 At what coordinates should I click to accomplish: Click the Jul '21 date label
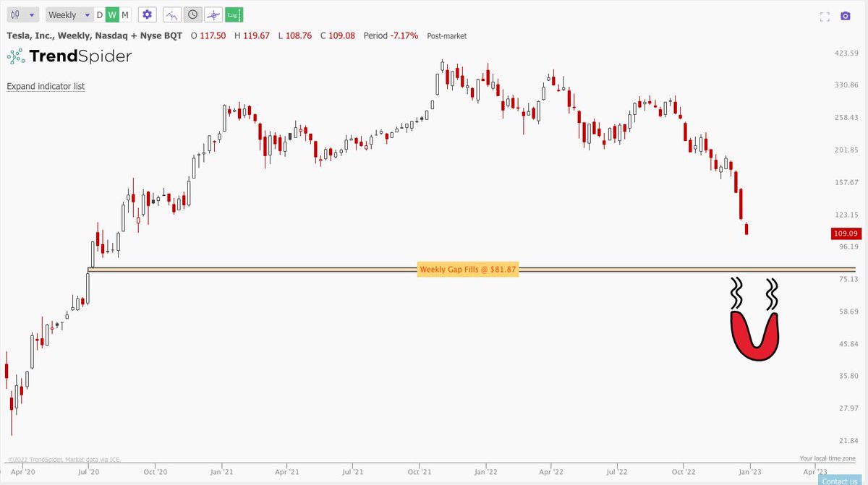click(353, 471)
